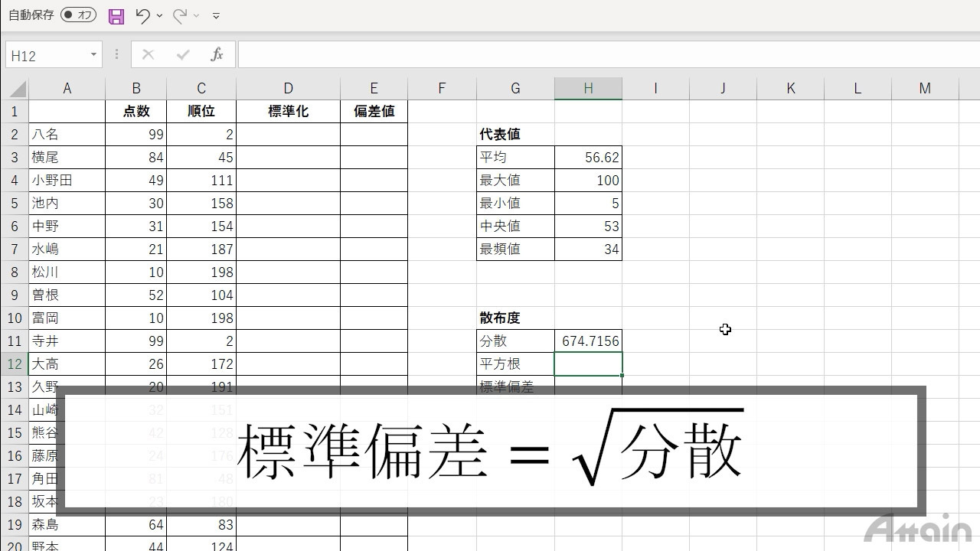Image resolution: width=980 pixels, height=551 pixels.
Task: Click inside the formula bar input
Action: [605, 55]
